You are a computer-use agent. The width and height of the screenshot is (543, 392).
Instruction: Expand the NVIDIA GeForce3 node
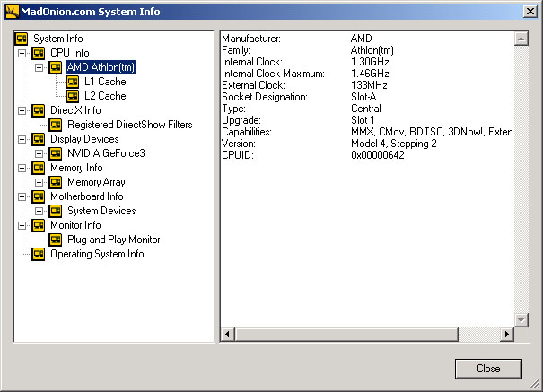point(39,153)
